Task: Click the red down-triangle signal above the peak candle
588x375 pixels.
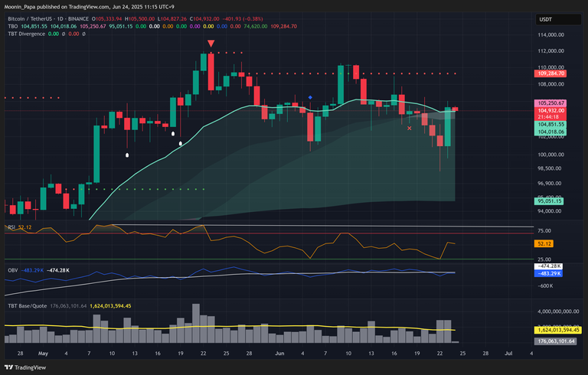Action: (x=211, y=44)
